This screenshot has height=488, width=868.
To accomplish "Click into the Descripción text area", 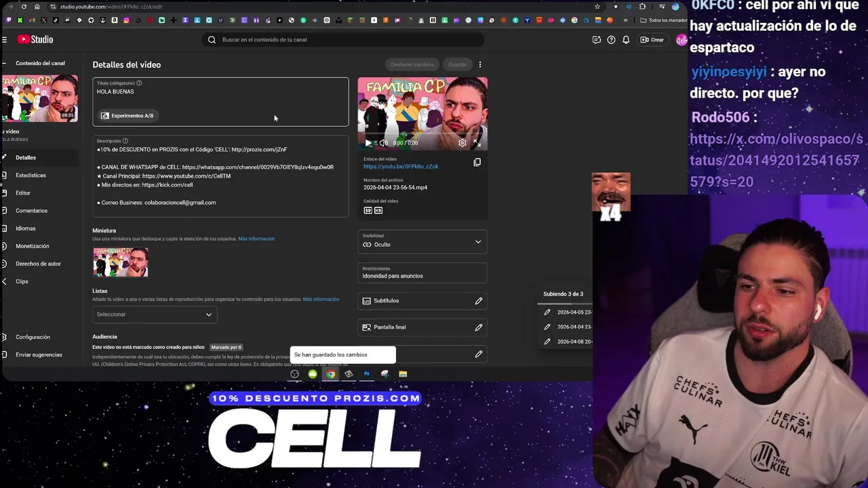I will pos(220,176).
